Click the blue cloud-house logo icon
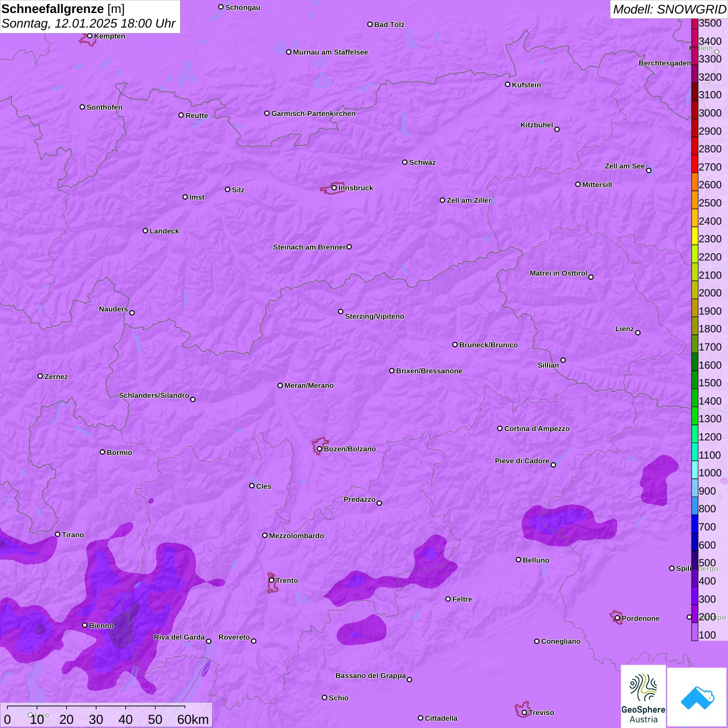Viewport: 728px width, 728px height. [x=697, y=697]
